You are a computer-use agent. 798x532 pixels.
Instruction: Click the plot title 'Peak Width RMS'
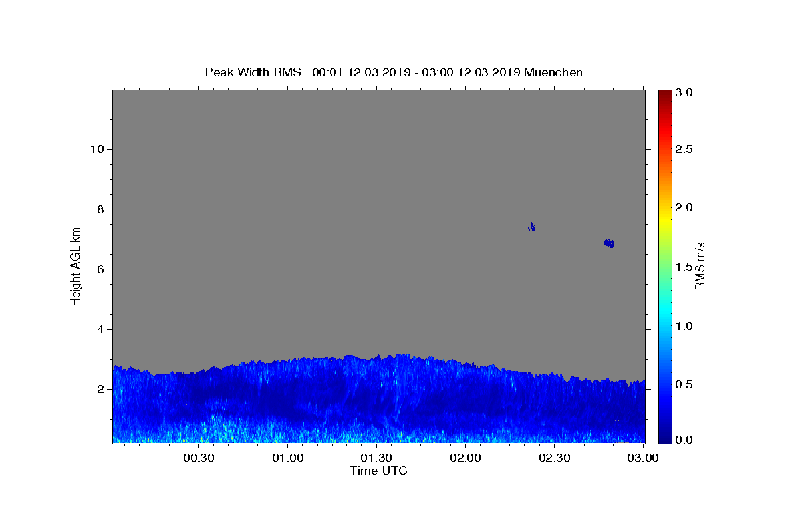point(253,72)
